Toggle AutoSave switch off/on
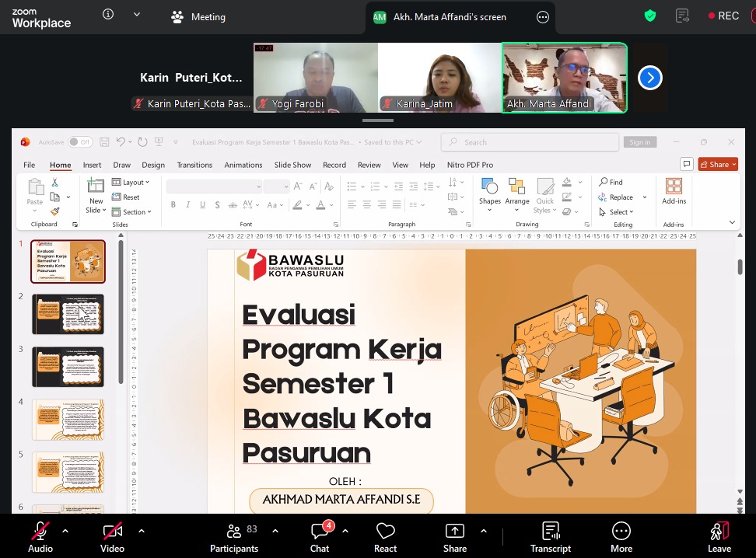This screenshot has width=756, height=558. [x=80, y=141]
